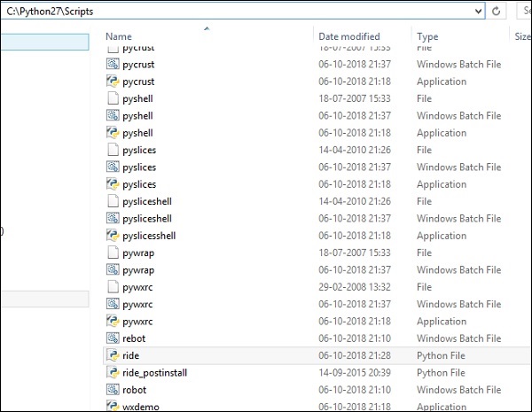Click the ride_postinstall Python file icon
Viewport: 532px width, 412px height.
pos(113,373)
